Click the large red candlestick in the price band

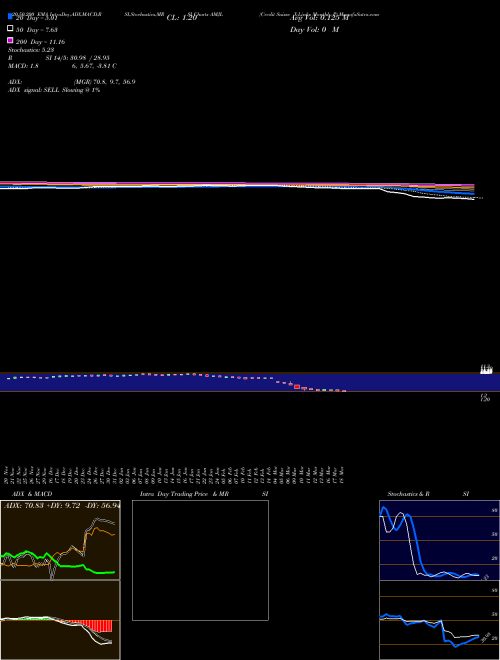(297, 386)
